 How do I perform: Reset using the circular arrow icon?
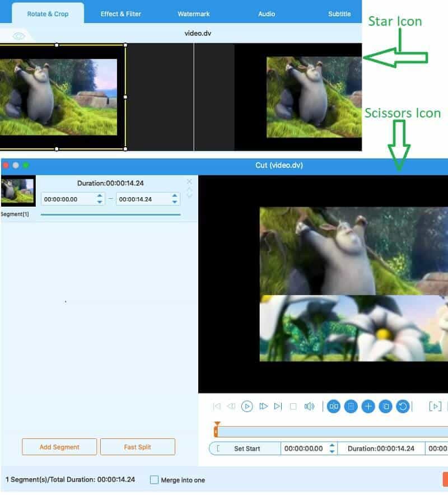point(402,407)
